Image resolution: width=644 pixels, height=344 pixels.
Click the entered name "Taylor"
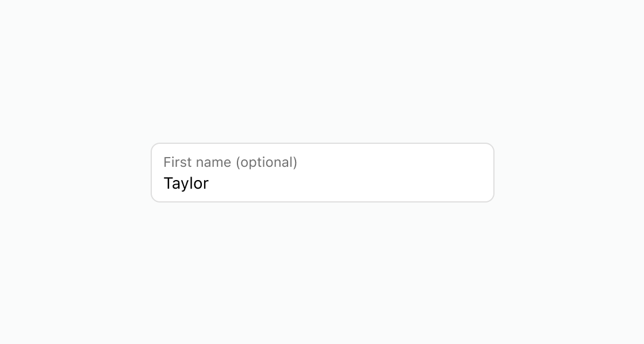(x=186, y=184)
